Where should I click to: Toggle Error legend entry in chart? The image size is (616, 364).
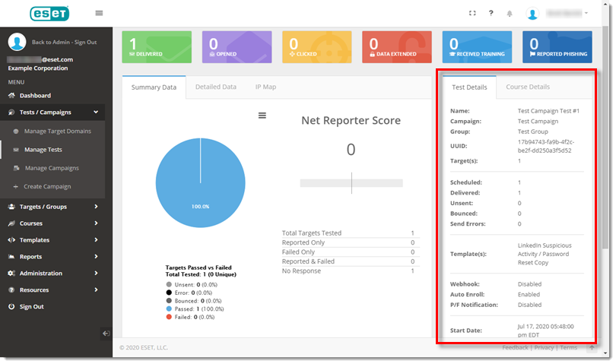pyautogui.click(x=189, y=293)
